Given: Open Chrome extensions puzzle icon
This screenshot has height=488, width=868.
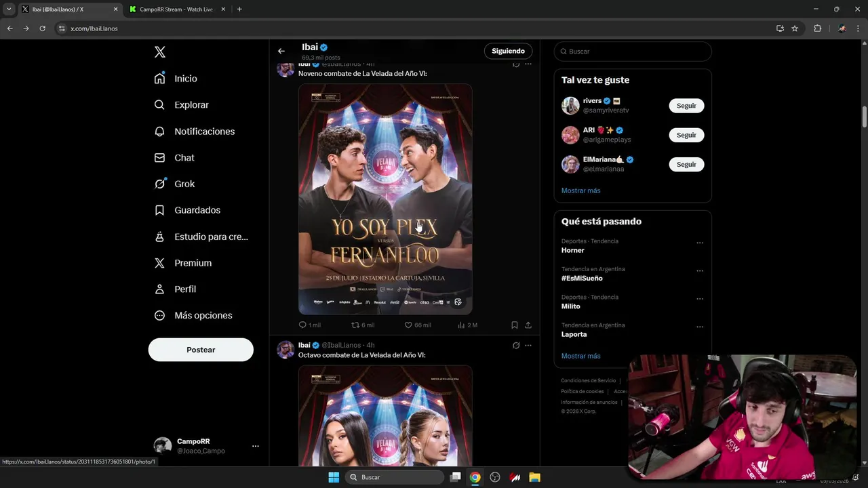Looking at the screenshot, I should pyautogui.click(x=817, y=28).
